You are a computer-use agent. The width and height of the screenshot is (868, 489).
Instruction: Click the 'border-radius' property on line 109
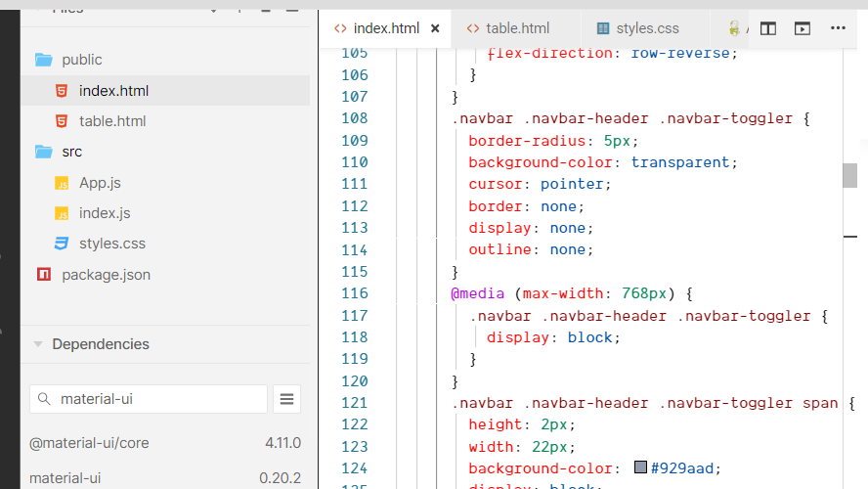[x=527, y=141]
